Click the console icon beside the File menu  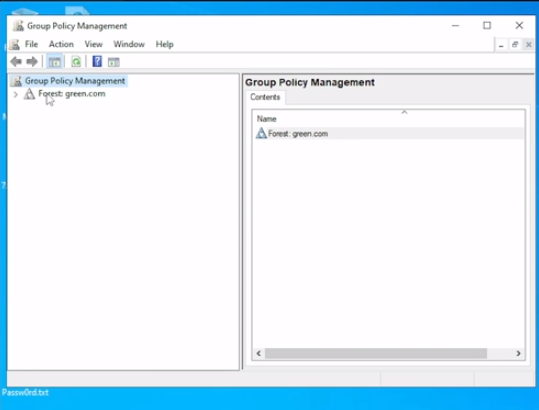pyautogui.click(x=15, y=44)
